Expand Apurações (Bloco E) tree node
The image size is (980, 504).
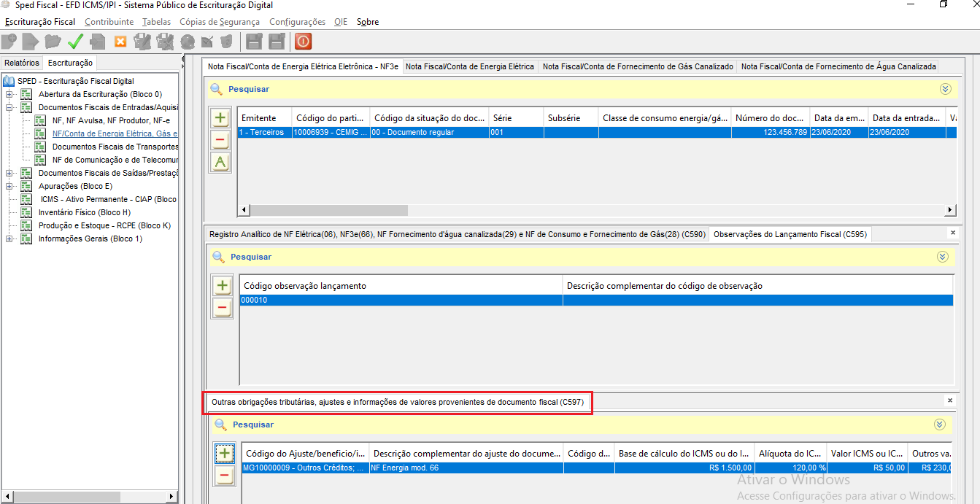9,187
